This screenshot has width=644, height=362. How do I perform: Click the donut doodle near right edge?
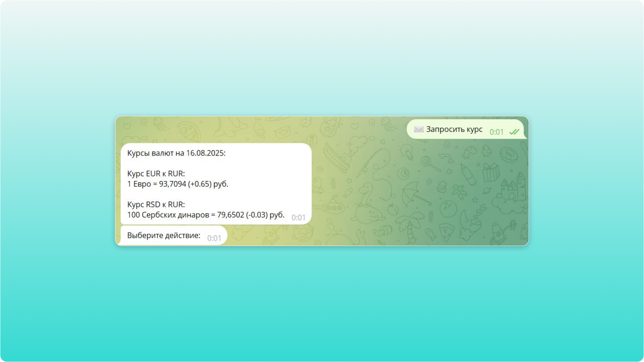tap(509, 155)
